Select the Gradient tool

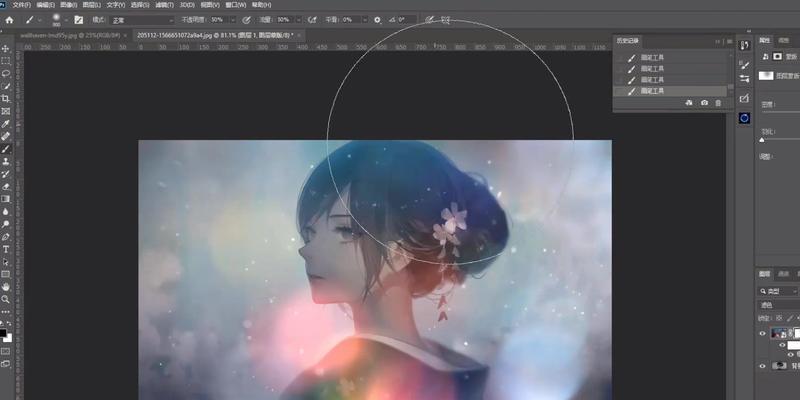click(x=6, y=199)
